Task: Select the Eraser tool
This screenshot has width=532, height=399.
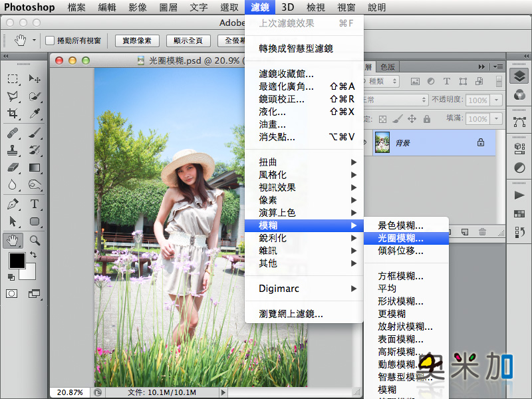Action: [x=13, y=168]
